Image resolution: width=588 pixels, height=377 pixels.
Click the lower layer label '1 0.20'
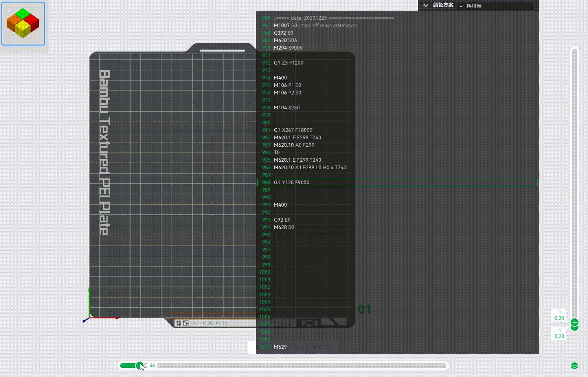[559, 333]
